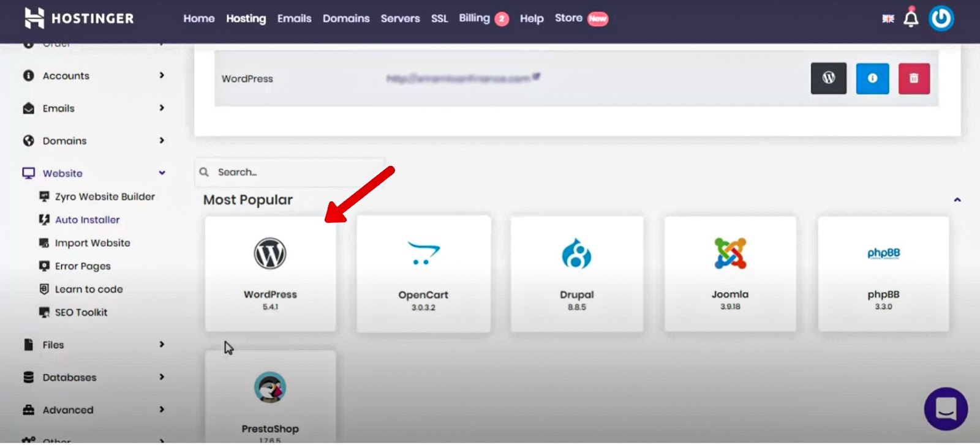Open Domains in top navigation
The width and height of the screenshot is (980, 445).
pyautogui.click(x=346, y=18)
